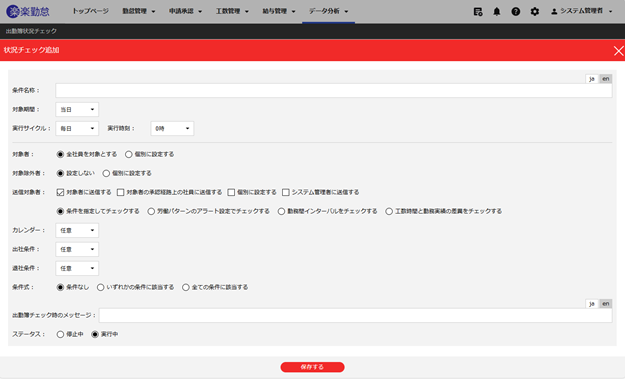Open notifications bell icon
The width and height of the screenshot is (625, 379).
(x=497, y=12)
